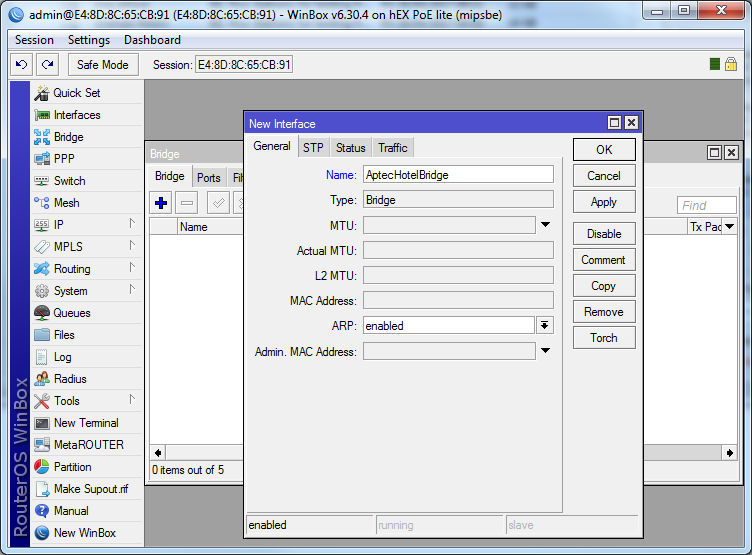Open the Dashboard menu

point(153,40)
